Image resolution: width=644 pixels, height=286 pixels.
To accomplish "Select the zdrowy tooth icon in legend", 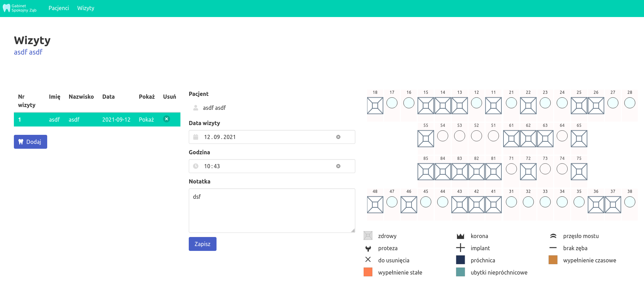I will point(368,236).
